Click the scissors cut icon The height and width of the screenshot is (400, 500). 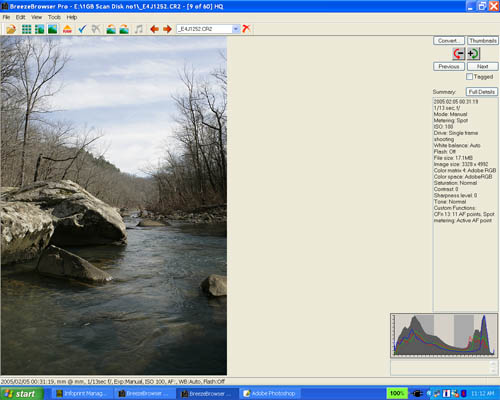click(96, 29)
